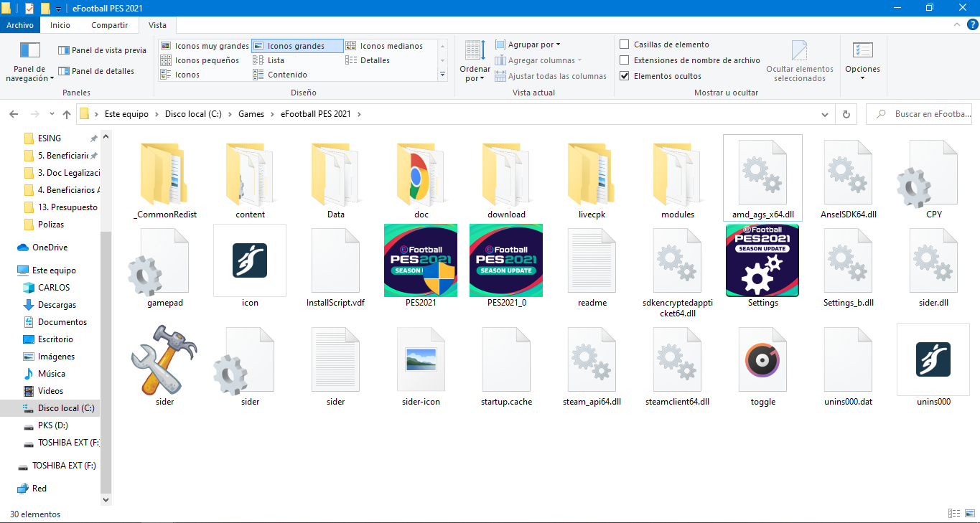Screen dimensions: 980x523
Task: Click Games in the address breadcrumb
Action: click(251, 114)
